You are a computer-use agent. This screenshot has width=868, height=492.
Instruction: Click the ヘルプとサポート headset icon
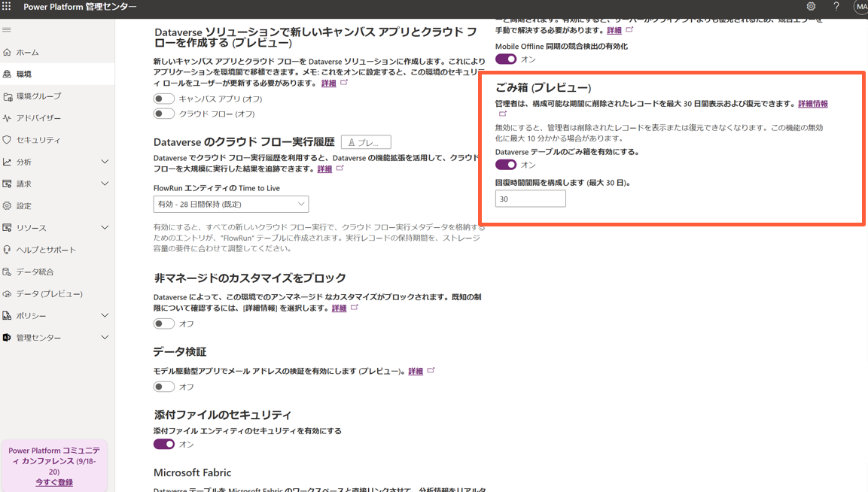point(8,250)
